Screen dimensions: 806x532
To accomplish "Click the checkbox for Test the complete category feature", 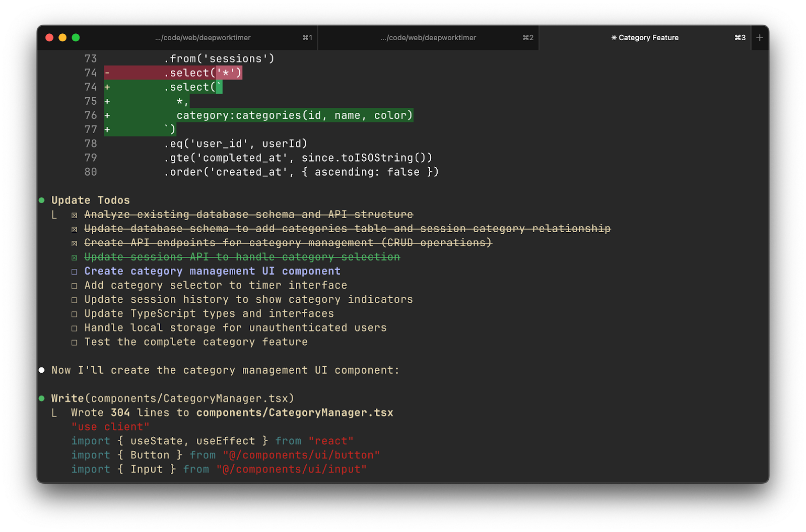I will pos(75,343).
